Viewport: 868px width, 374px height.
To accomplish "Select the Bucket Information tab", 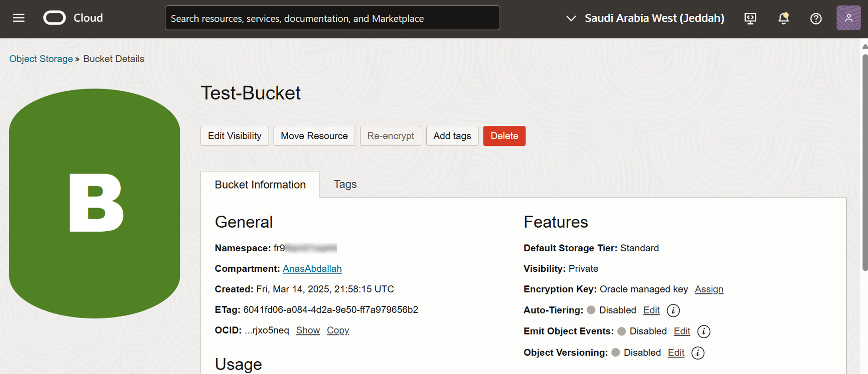I will 260,185.
